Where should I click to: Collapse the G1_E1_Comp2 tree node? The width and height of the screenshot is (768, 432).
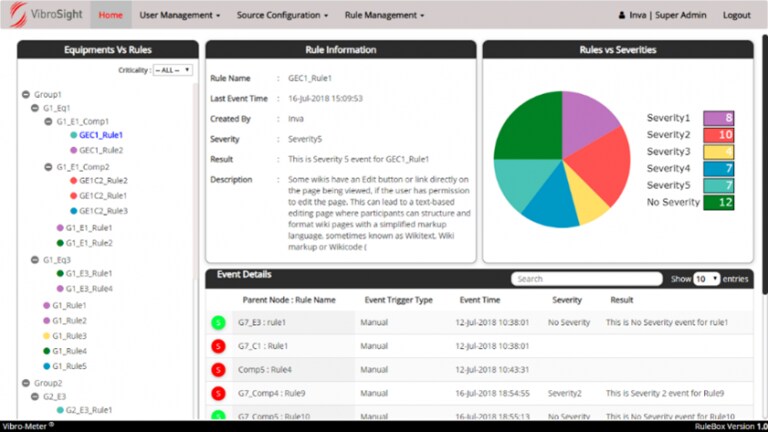[x=48, y=167]
